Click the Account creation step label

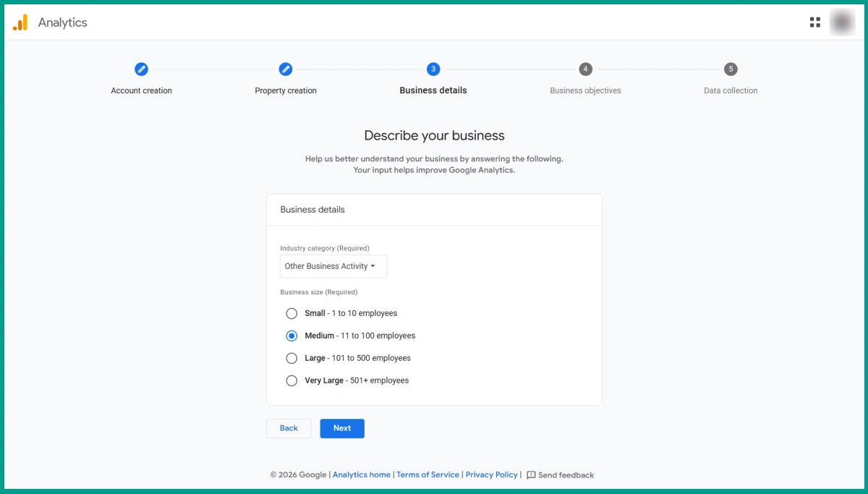141,90
